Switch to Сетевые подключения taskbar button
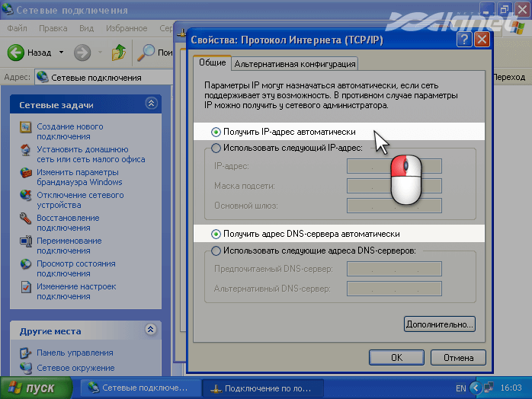532x399 pixels. coord(140,388)
